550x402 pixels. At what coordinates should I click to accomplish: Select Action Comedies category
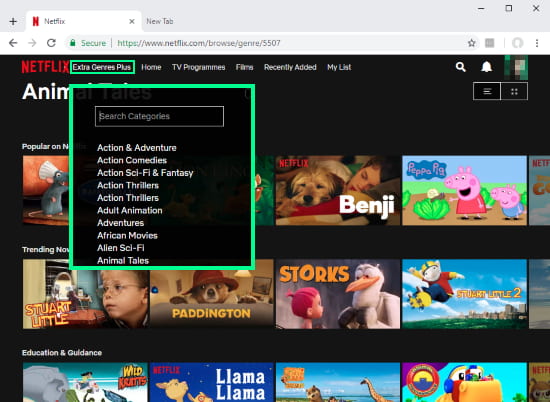pos(132,160)
